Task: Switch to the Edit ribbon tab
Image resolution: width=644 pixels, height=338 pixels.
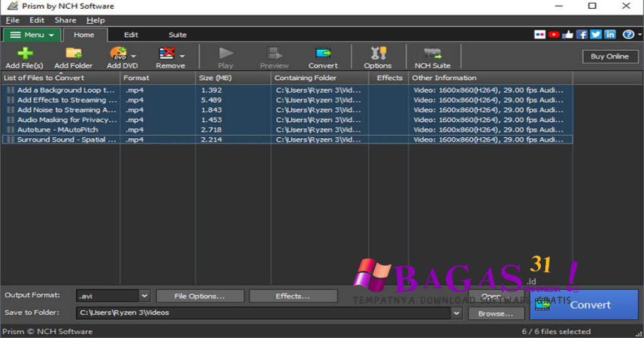Action: tap(131, 35)
